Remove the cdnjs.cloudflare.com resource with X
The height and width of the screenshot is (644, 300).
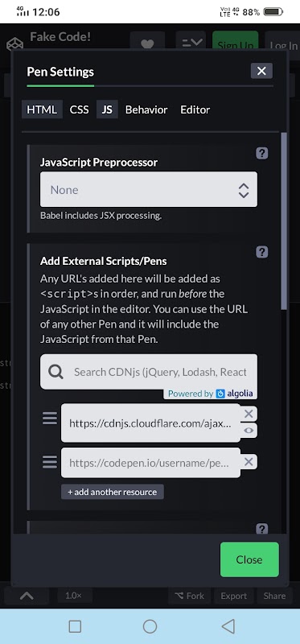pos(249,414)
